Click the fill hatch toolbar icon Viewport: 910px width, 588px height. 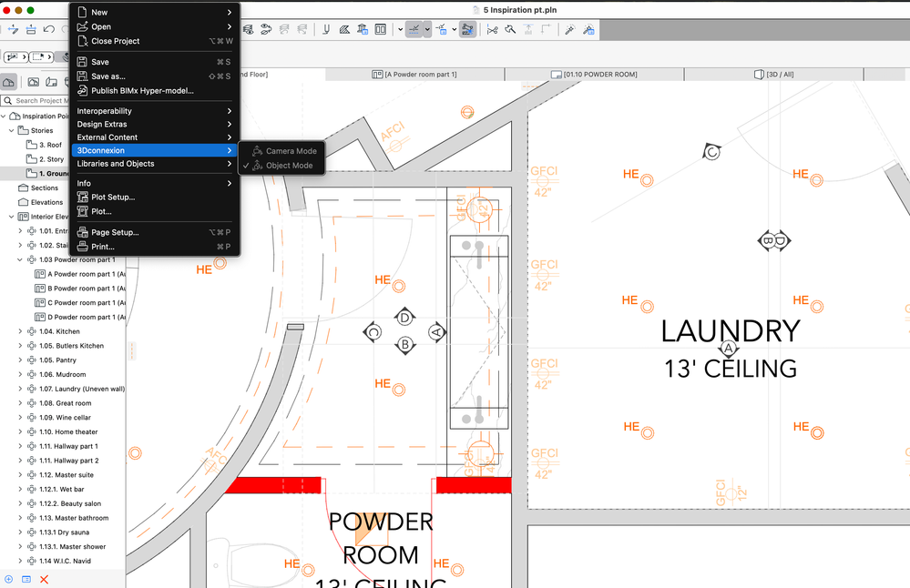point(344,29)
